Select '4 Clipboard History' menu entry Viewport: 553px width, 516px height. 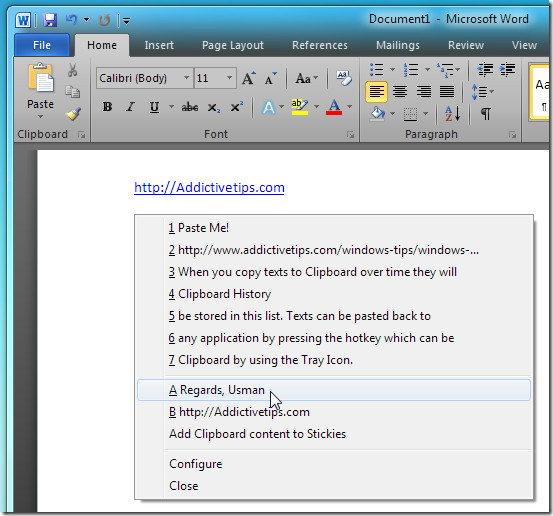(x=333, y=294)
